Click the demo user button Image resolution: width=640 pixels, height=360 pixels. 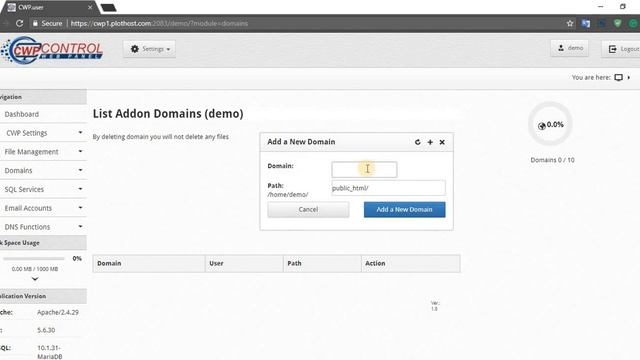(570, 48)
